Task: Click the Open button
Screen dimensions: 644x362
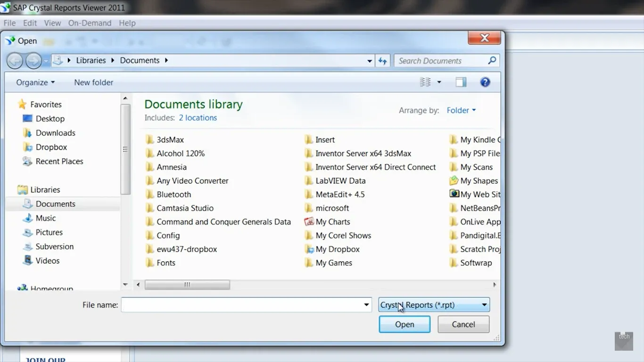Action: click(405, 324)
